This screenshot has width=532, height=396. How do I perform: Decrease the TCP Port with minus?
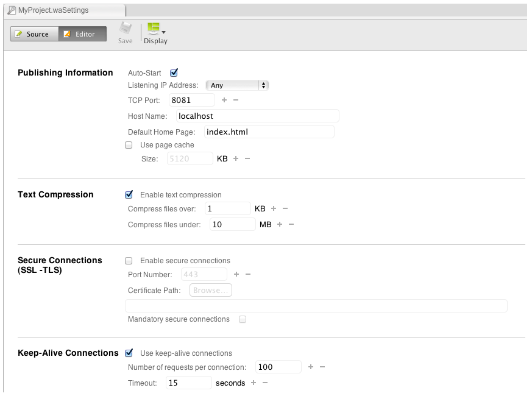coord(236,100)
